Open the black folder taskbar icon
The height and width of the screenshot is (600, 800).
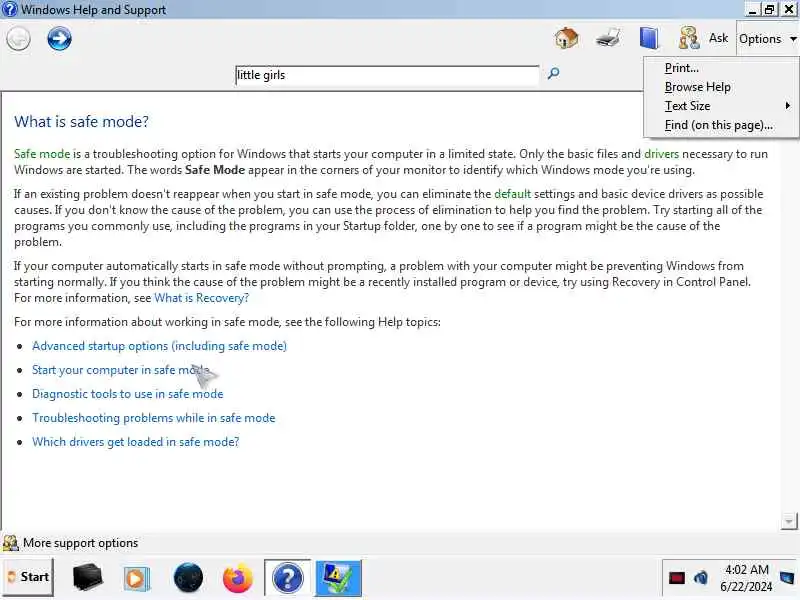coord(88,578)
